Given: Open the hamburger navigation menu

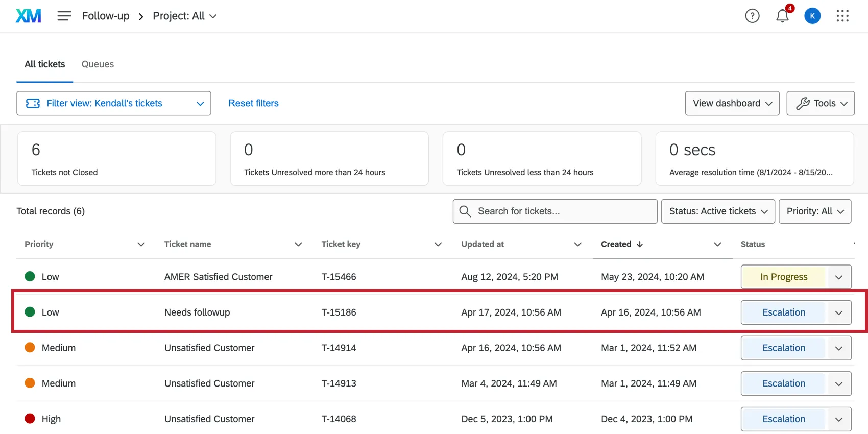Looking at the screenshot, I should [64, 16].
